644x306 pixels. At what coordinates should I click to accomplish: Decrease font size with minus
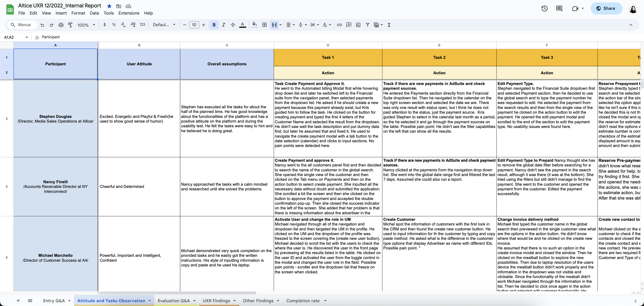point(184,25)
